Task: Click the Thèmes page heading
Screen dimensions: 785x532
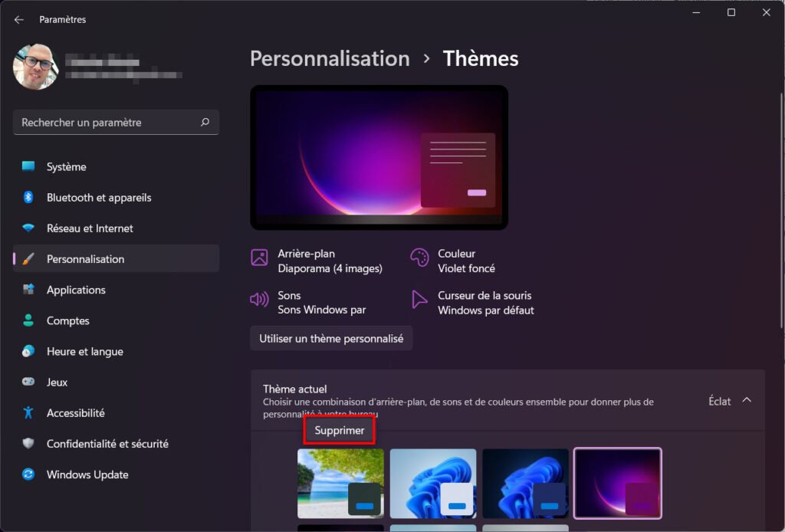Action: (481, 58)
